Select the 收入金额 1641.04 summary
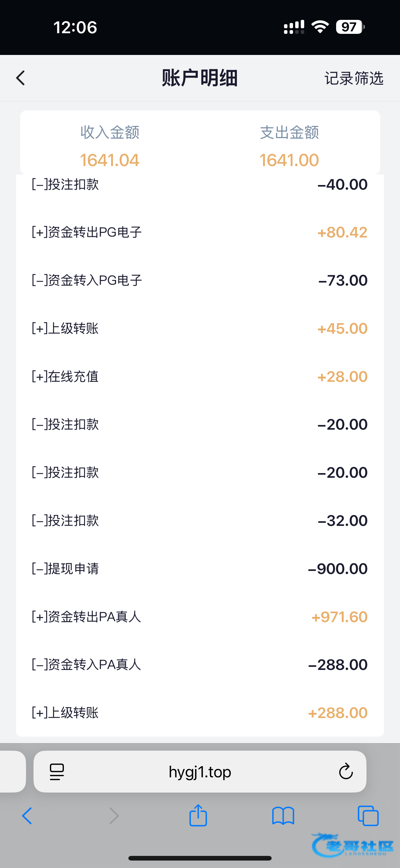The height and width of the screenshot is (868, 400). point(110,146)
